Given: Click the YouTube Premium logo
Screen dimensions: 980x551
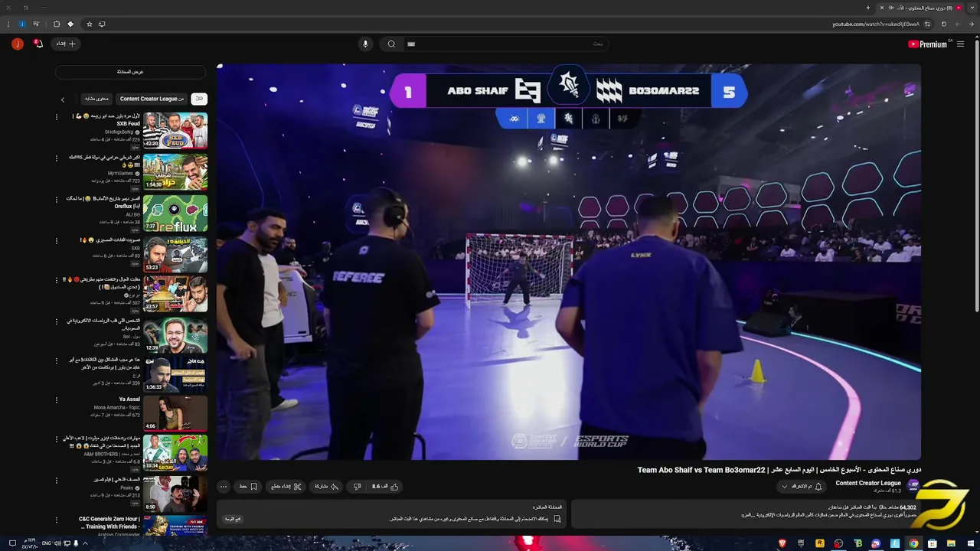Looking at the screenshot, I should click(x=927, y=44).
